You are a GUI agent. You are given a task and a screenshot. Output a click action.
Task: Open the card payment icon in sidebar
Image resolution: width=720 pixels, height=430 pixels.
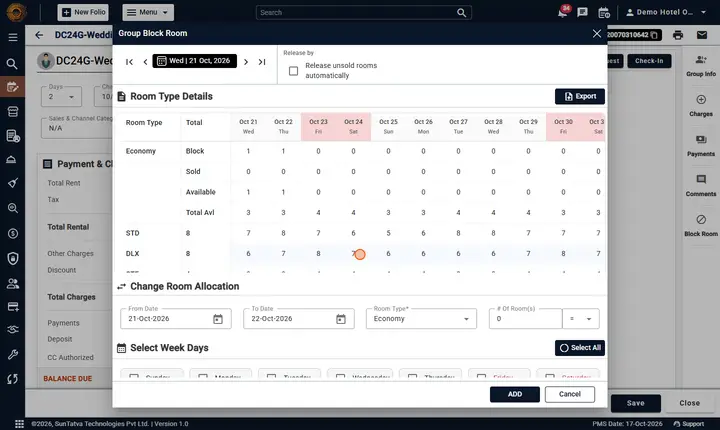(x=12, y=307)
